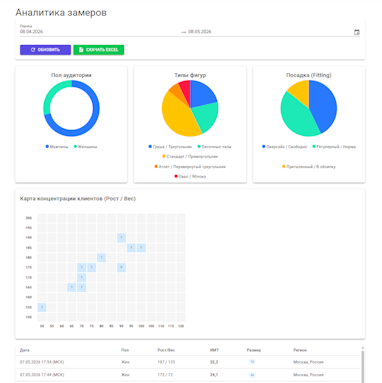Click height/weight value 173 / 72
The width and height of the screenshot is (382, 383).
(165, 375)
